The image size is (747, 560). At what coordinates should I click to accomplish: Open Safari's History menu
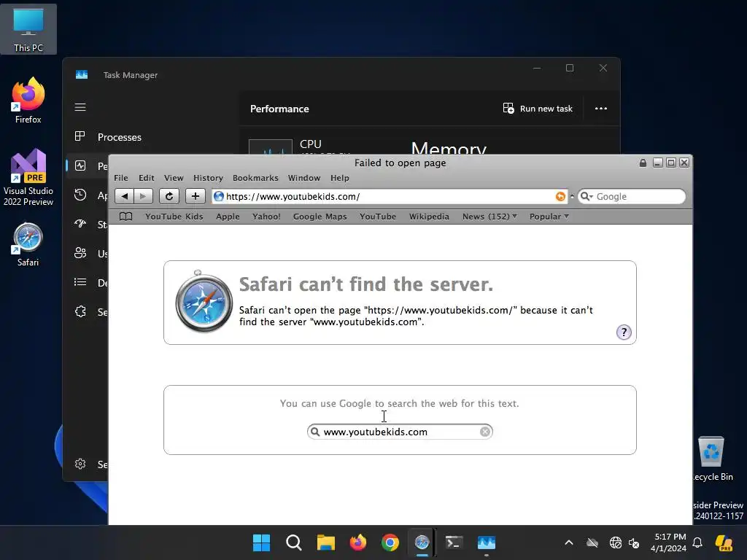coord(208,178)
